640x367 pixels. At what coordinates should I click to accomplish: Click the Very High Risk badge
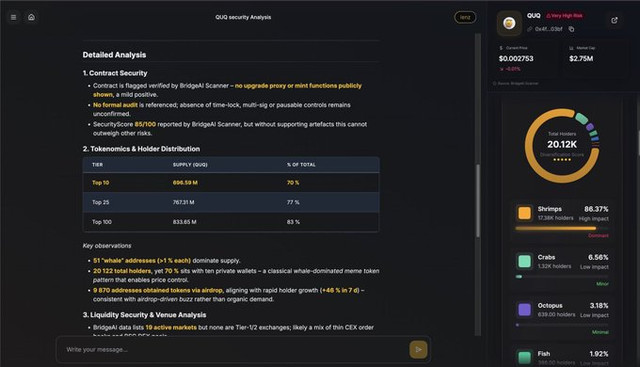click(x=564, y=16)
